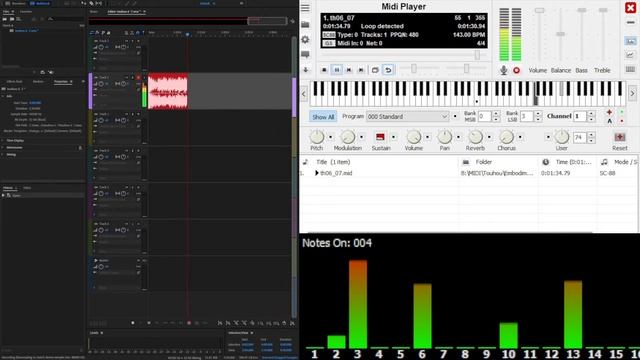
Task: Sort playlist by Title column header
Action: click(333, 162)
